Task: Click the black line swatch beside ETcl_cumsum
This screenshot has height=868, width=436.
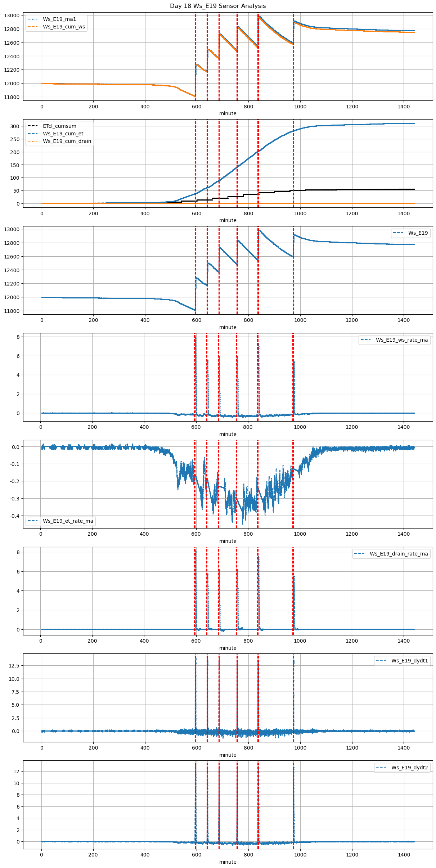Action: click(32, 126)
